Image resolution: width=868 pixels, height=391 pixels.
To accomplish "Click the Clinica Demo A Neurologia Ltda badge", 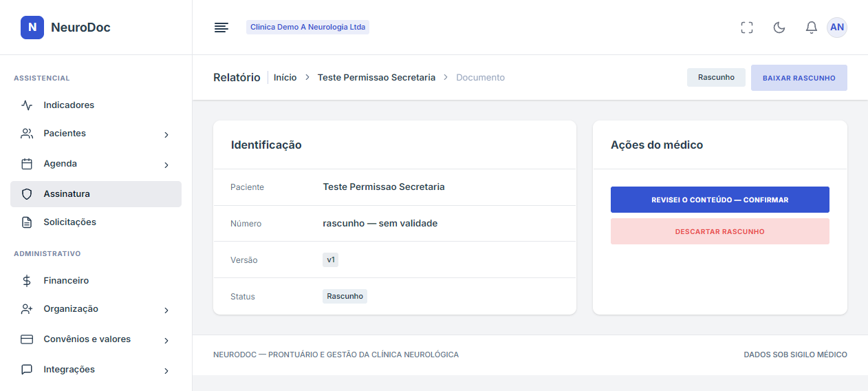I will point(307,28).
